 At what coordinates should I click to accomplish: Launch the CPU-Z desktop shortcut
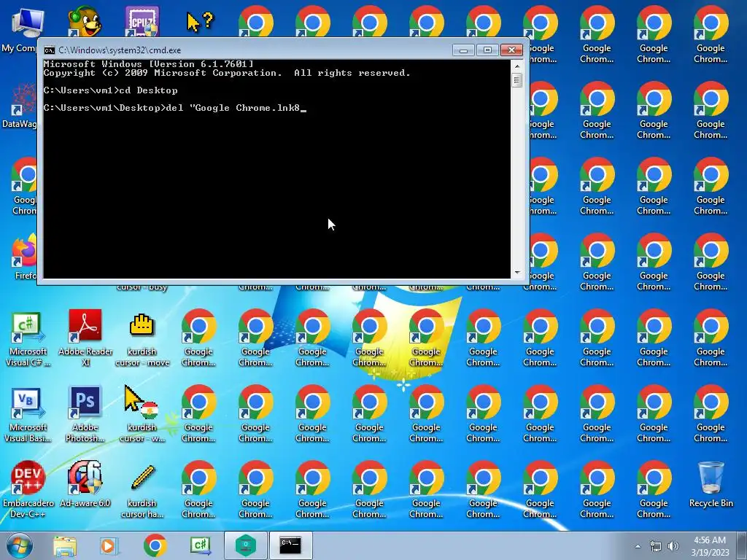coord(142,21)
